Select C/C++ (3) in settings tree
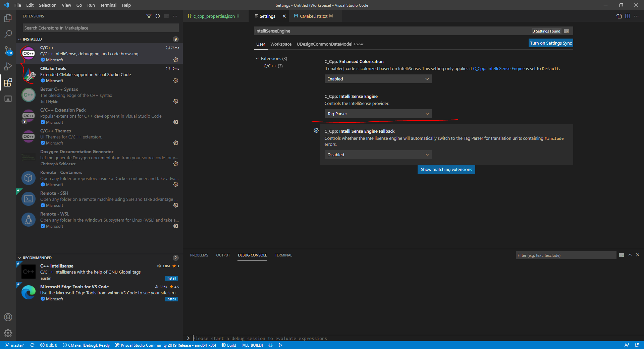Screen dimensions: 644x349 pyautogui.click(x=273, y=66)
